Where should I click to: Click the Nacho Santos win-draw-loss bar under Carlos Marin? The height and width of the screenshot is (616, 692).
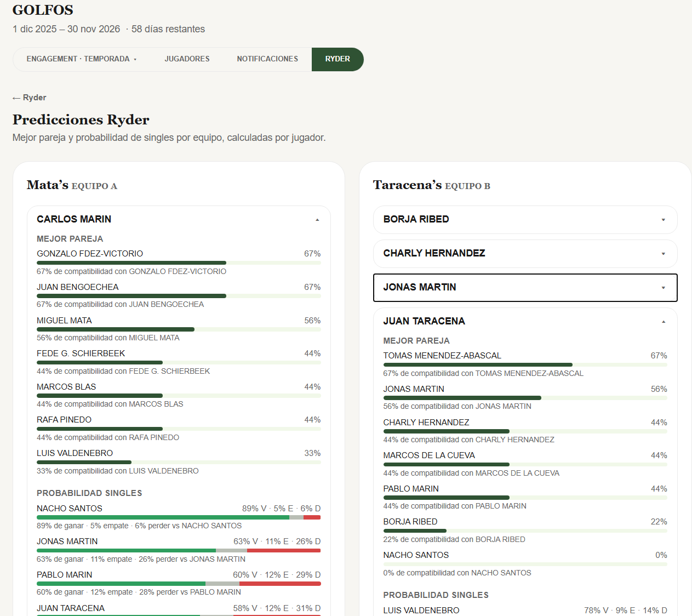179,517
